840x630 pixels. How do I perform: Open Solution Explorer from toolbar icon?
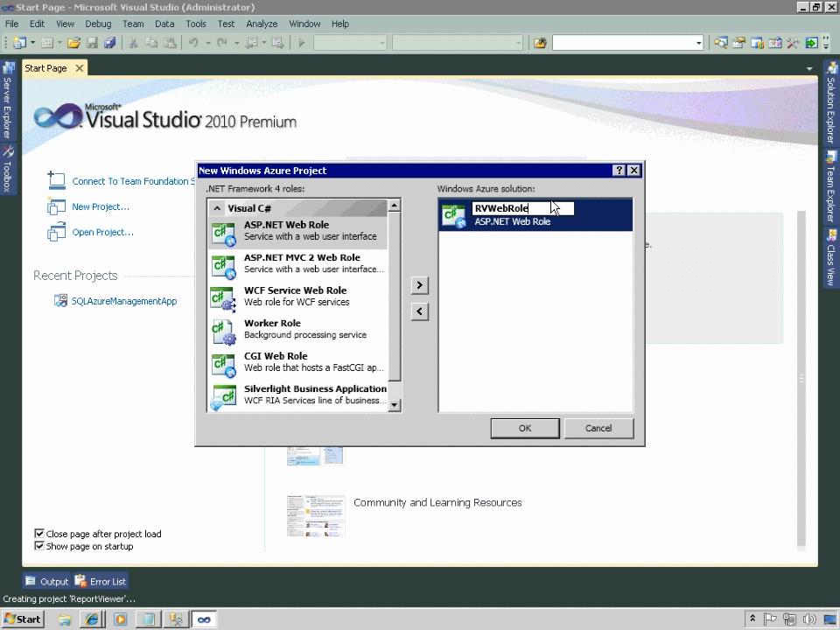[721, 42]
